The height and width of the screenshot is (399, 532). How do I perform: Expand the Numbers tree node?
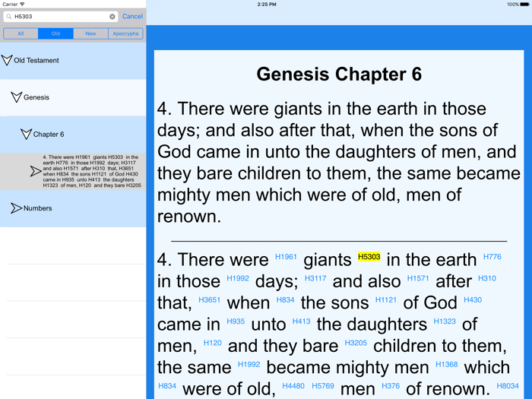16,208
